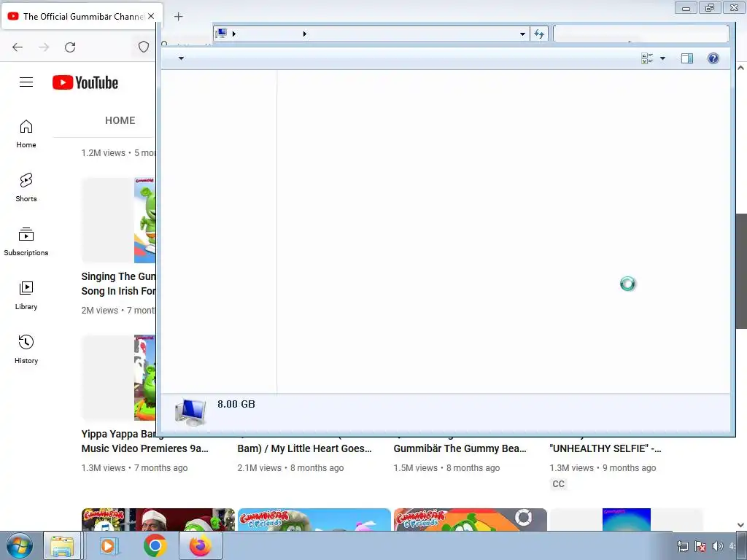Focus the Explorer search field
This screenshot has width=747, height=560.
click(x=640, y=34)
